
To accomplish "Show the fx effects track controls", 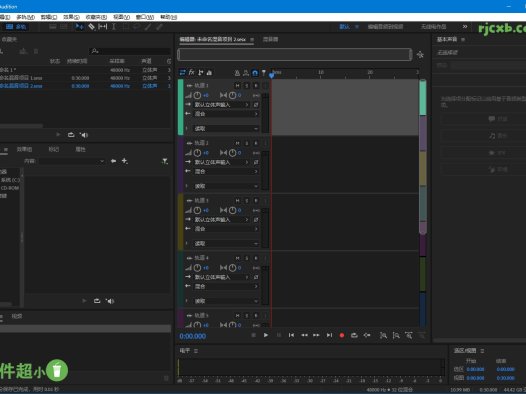I will (192, 72).
